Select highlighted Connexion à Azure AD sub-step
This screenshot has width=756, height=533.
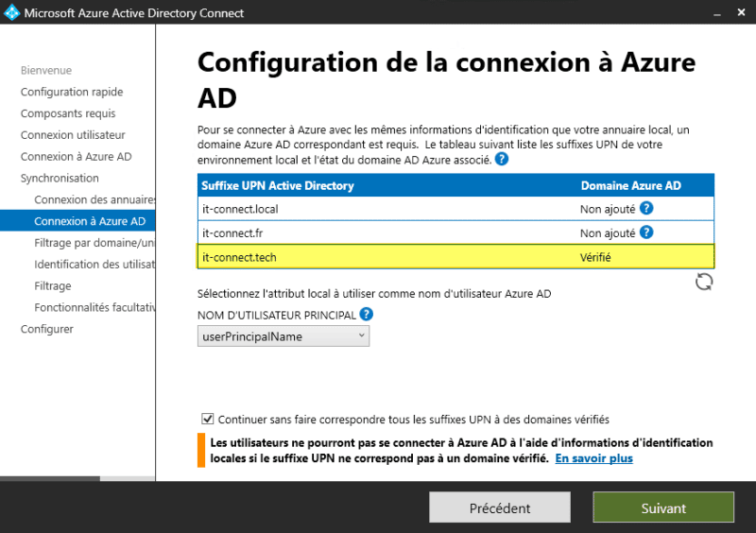(x=77, y=221)
